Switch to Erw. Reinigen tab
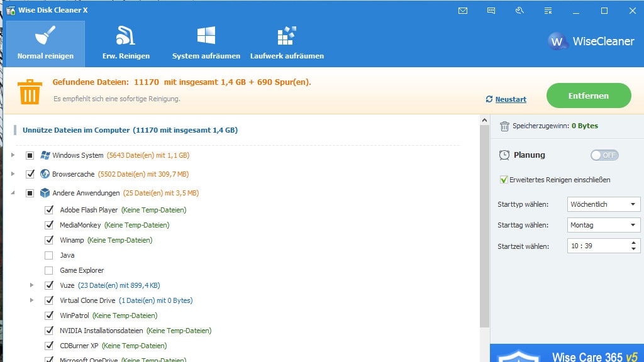644x362 pixels. click(x=126, y=44)
